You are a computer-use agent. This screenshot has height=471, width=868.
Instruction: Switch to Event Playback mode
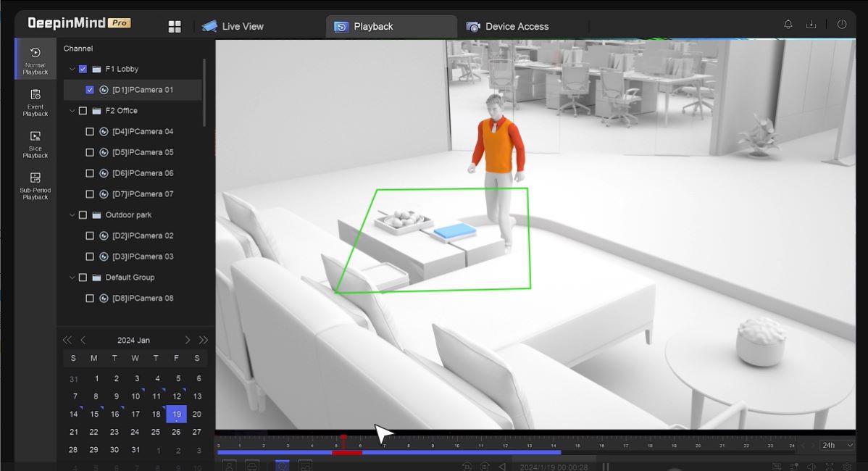pos(35,101)
